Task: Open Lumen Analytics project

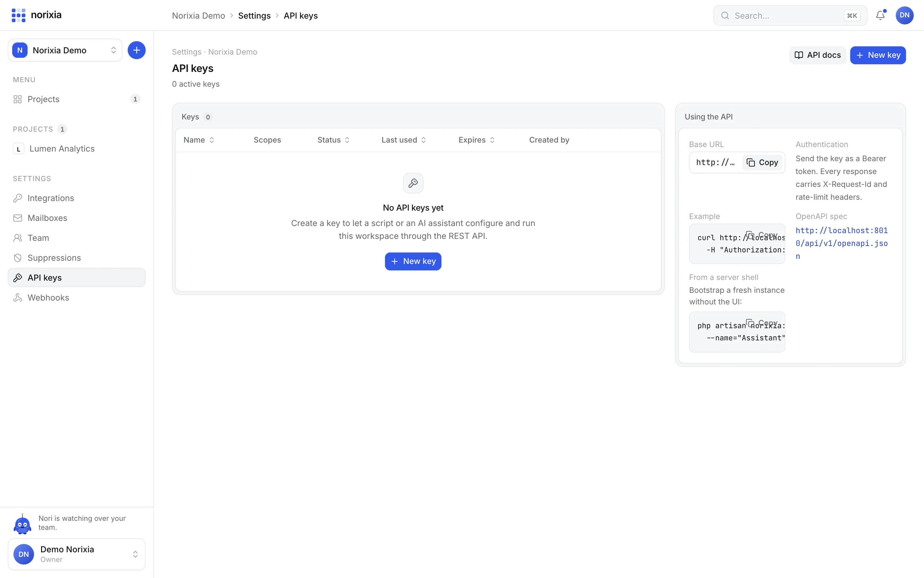Action: pos(76,149)
